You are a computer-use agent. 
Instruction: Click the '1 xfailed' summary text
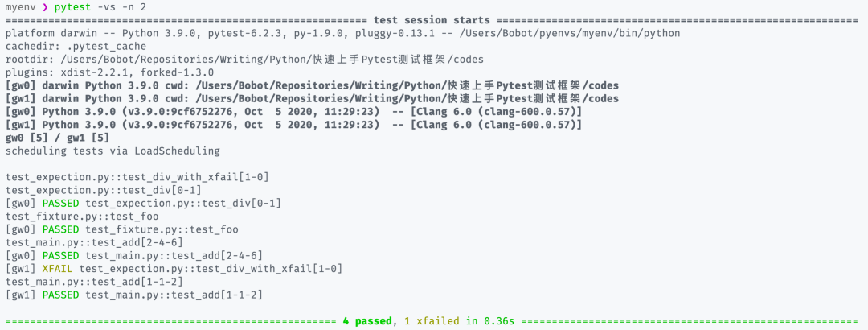tap(431, 320)
